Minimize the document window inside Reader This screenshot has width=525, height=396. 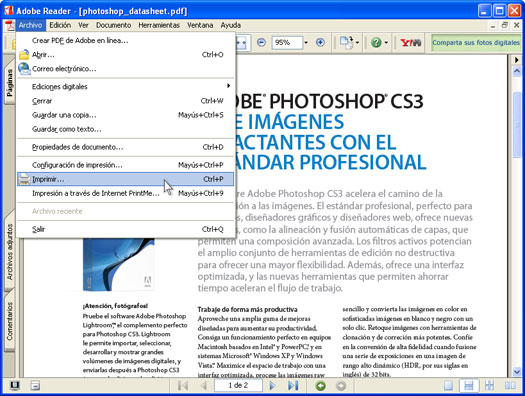[x=493, y=25]
